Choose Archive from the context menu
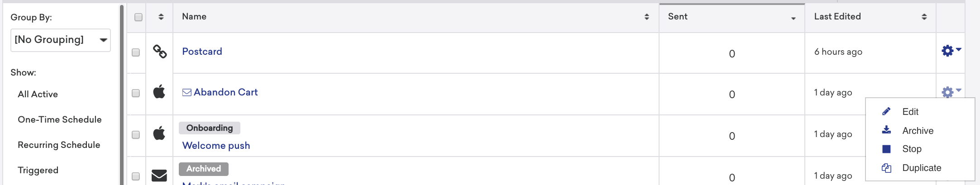The height and width of the screenshot is (185, 980). [x=918, y=131]
